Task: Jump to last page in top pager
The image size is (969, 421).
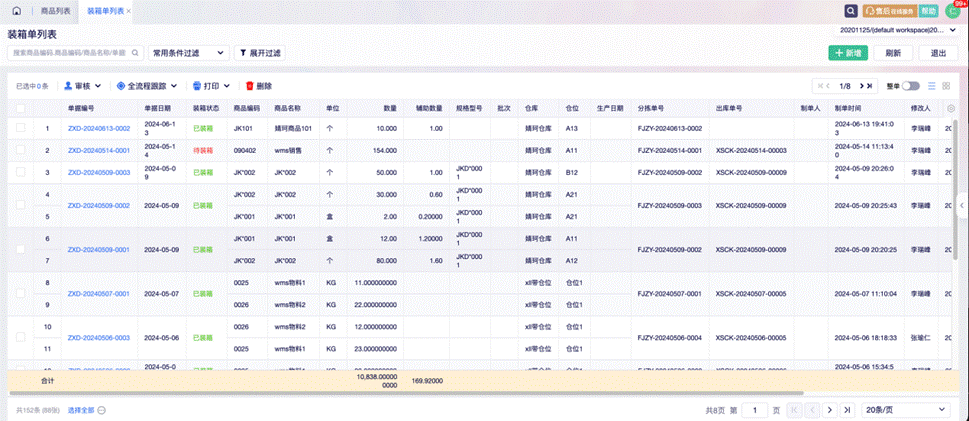Action: 870,86
